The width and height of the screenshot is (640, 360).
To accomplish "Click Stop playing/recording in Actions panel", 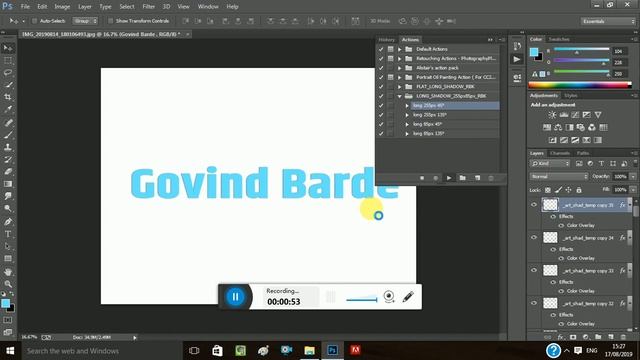I will coord(422,178).
